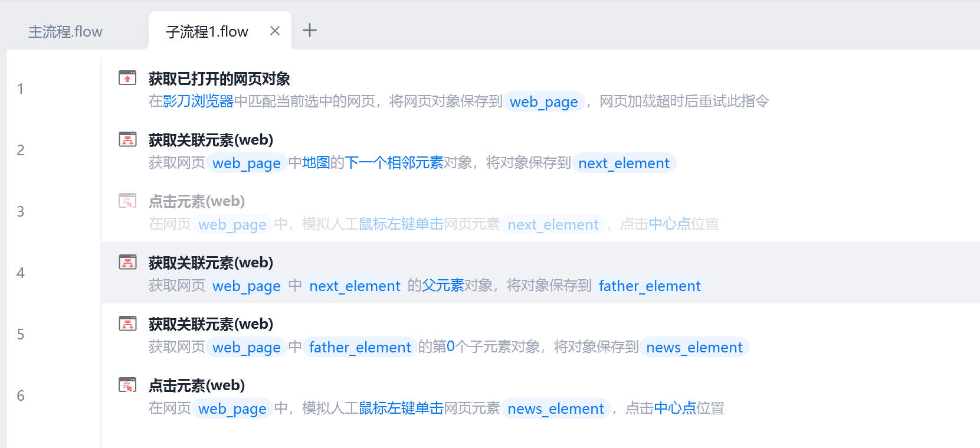Click the 获取关联元素 icon on line 4
This screenshot has width=980, height=448.
click(127, 262)
